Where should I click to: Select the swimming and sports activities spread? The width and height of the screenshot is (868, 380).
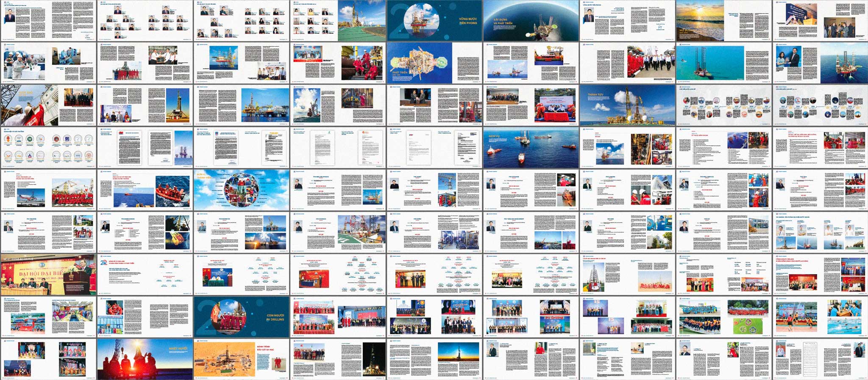click(820, 317)
